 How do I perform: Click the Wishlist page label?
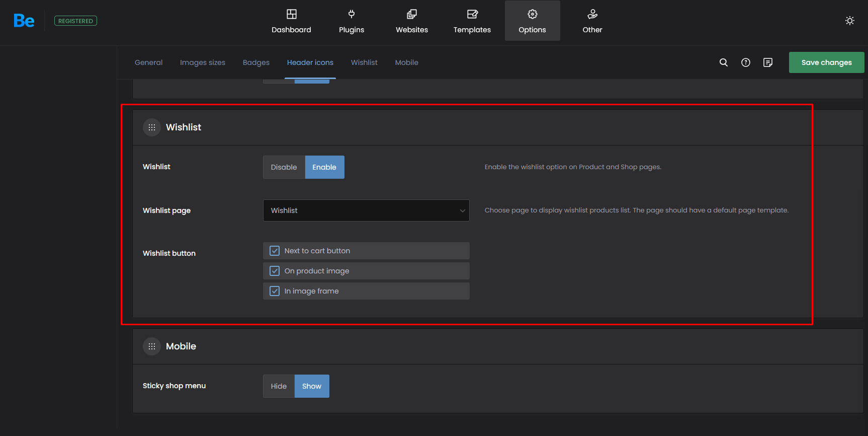point(166,210)
